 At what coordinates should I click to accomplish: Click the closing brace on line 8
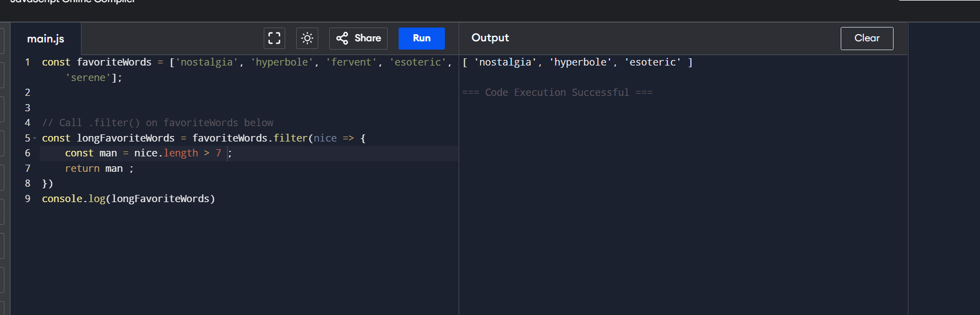click(45, 183)
